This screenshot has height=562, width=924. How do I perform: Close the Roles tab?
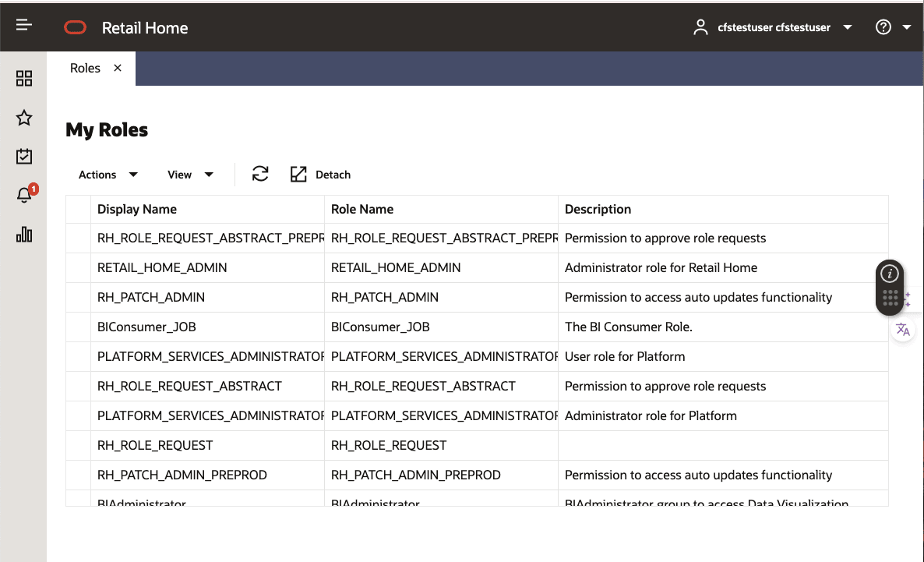click(118, 68)
